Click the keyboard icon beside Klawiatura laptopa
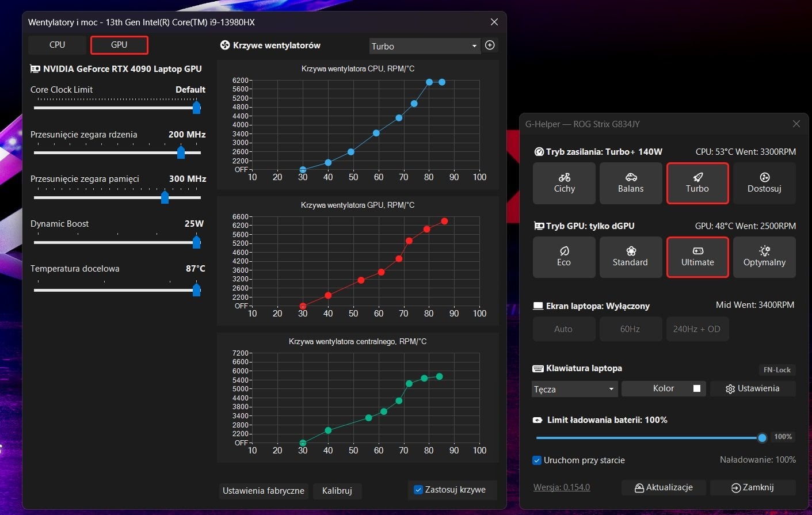812x515 pixels. pyautogui.click(x=538, y=369)
